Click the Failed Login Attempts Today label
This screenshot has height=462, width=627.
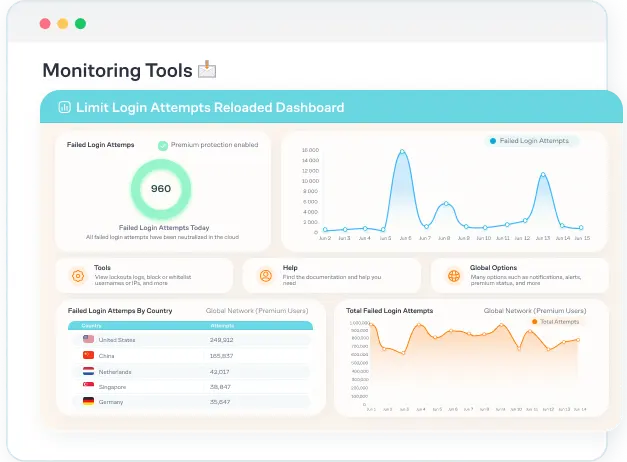pyautogui.click(x=164, y=228)
